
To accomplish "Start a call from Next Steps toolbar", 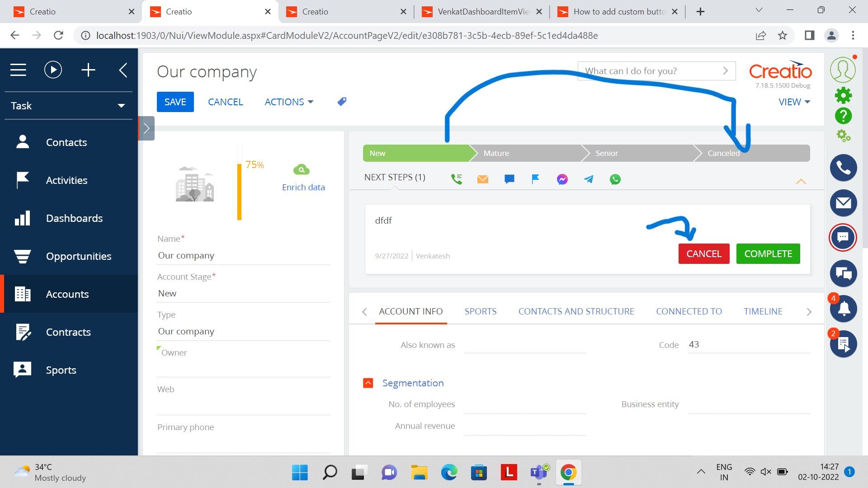I will 456,179.
